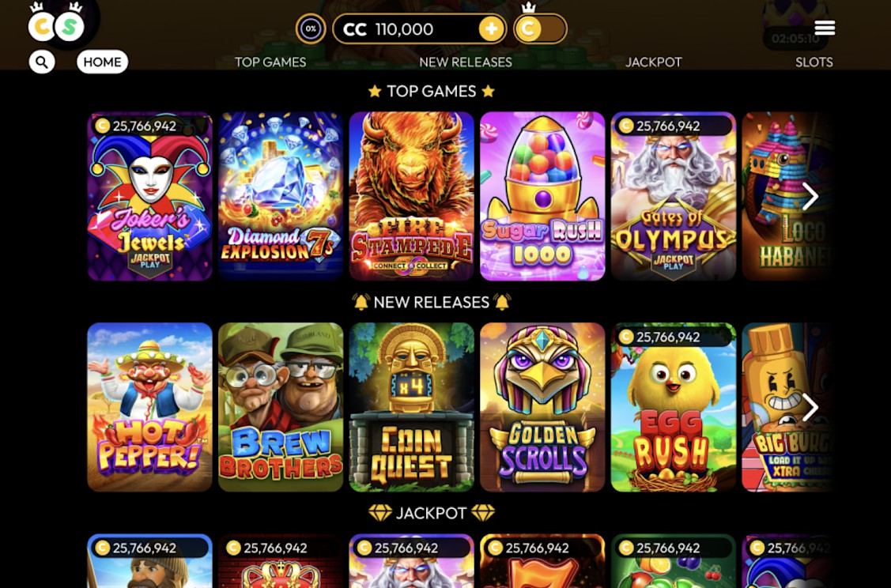Image resolution: width=891 pixels, height=588 pixels.
Task: Click the gold crowned C coin icon
Action: 528,28
